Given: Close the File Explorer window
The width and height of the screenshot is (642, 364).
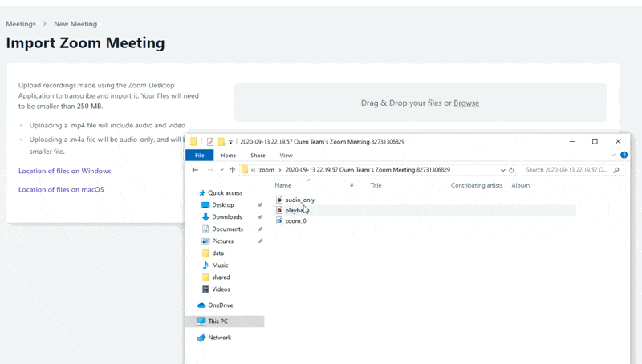Looking at the screenshot, I should coord(618,141).
